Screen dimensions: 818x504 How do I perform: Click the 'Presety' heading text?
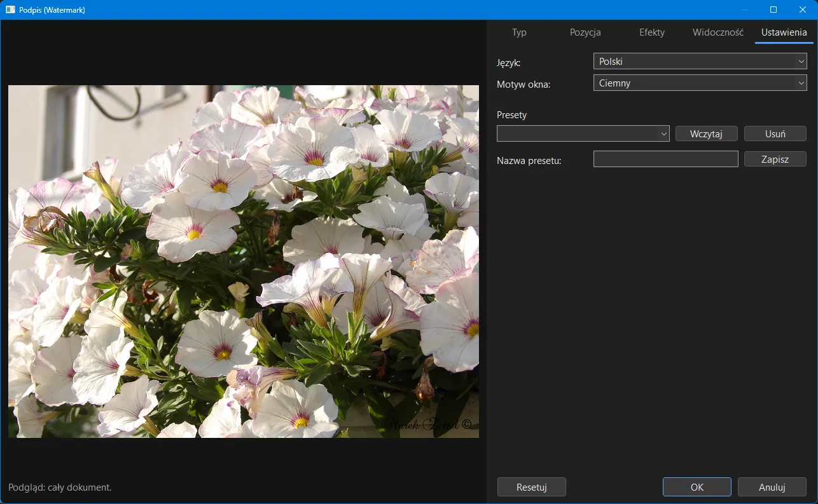click(x=512, y=115)
